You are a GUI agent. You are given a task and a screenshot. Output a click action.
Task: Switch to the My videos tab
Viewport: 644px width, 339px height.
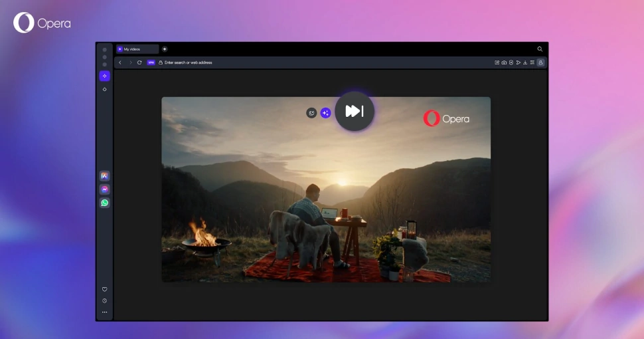pos(137,49)
